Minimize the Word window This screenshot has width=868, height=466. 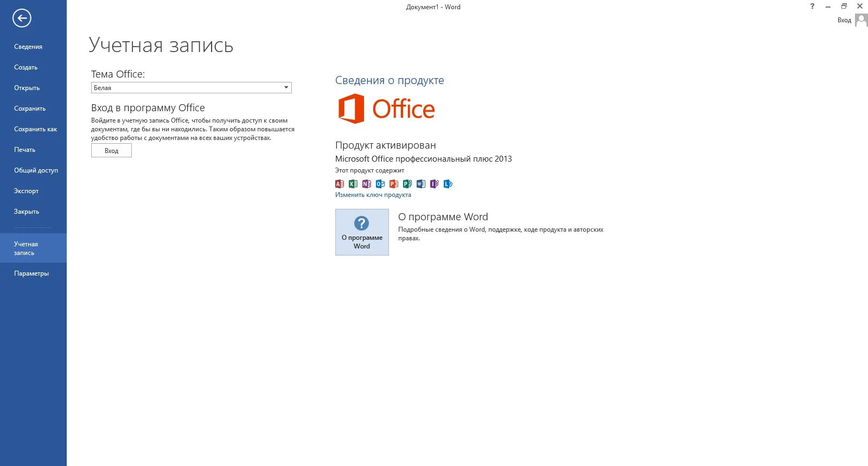[x=828, y=7]
